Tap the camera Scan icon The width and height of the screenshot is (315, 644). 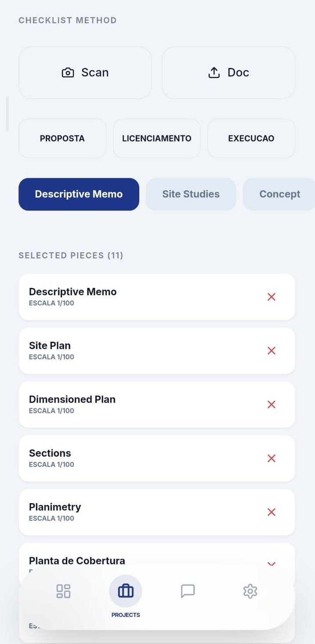point(67,72)
